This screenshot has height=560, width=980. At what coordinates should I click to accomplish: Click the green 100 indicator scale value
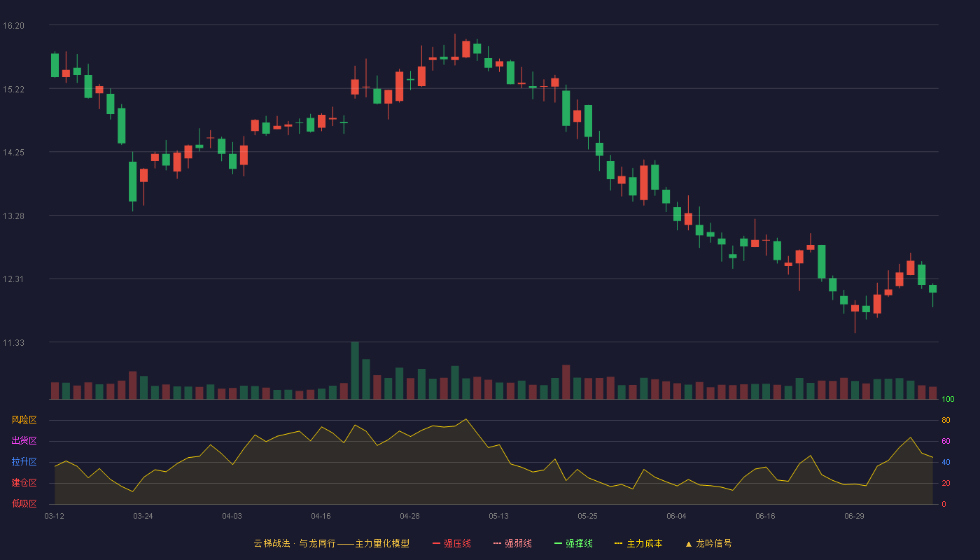(x=948, y=400)
